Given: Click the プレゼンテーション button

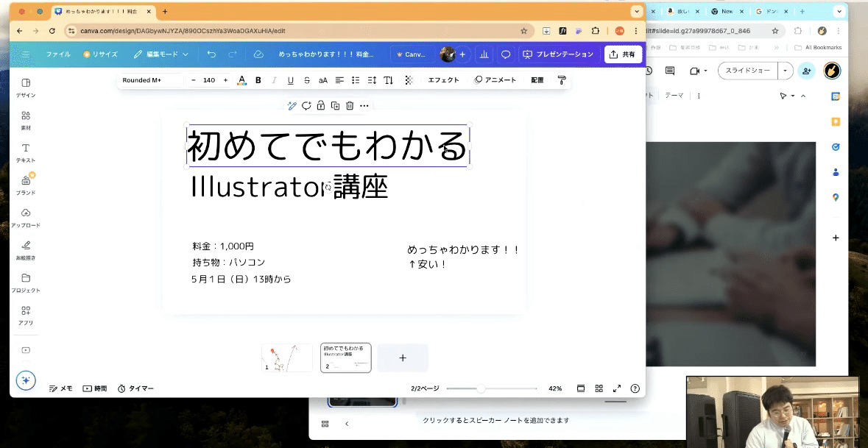Looking at the screenshot, I should coord(558,54).
